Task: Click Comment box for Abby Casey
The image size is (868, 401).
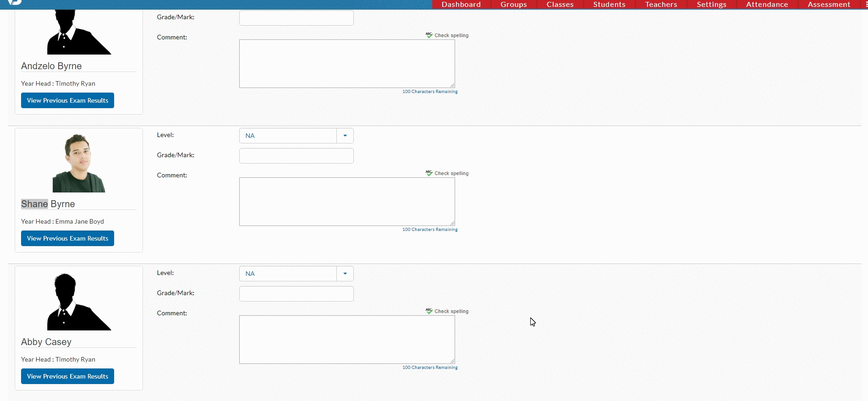Action: tap(347, 340)
